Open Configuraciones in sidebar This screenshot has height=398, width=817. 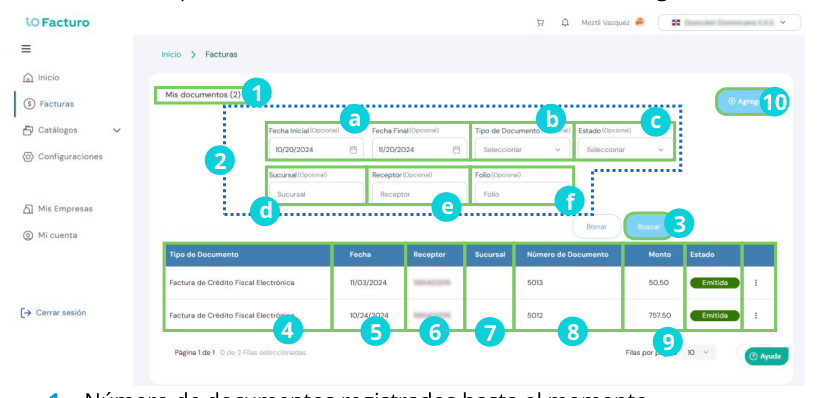point(70,157)
